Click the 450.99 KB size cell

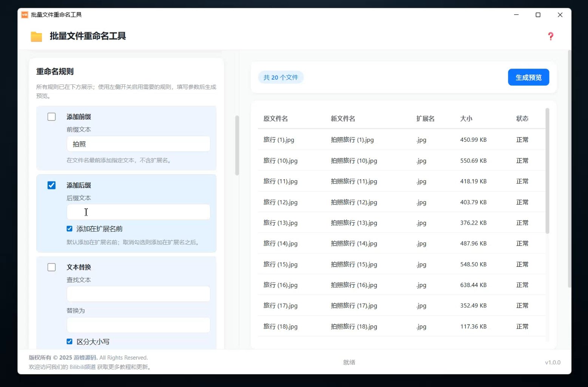click(x=473, y=140)
